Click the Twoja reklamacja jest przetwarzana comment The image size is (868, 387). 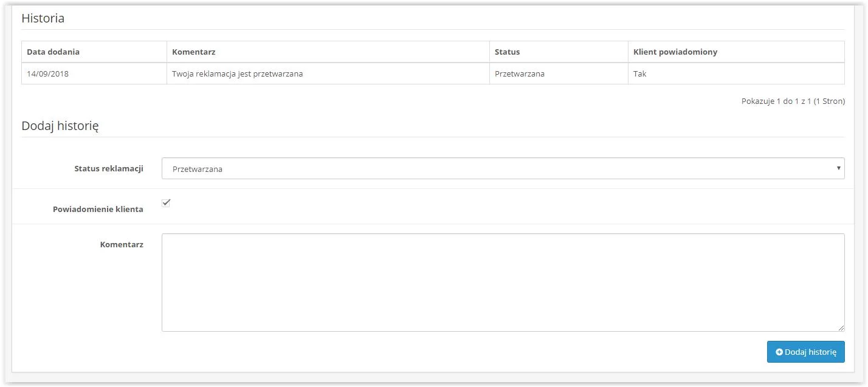(x=237, y=74)
